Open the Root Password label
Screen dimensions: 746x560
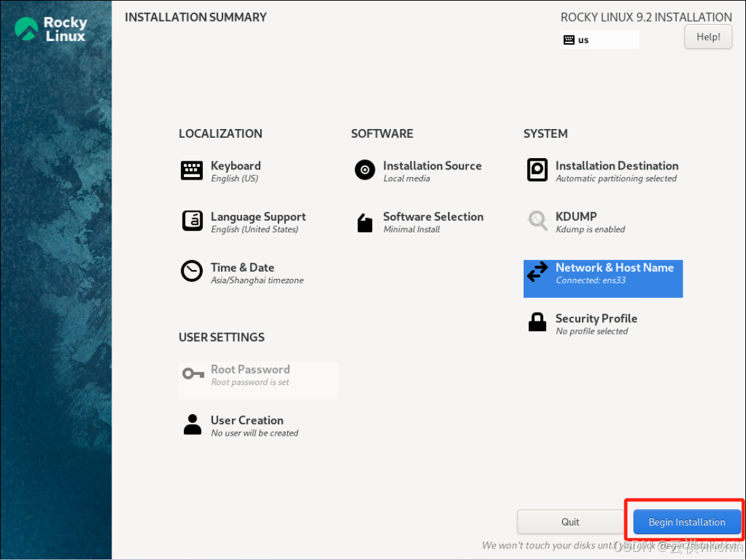[x=250, y=370]
